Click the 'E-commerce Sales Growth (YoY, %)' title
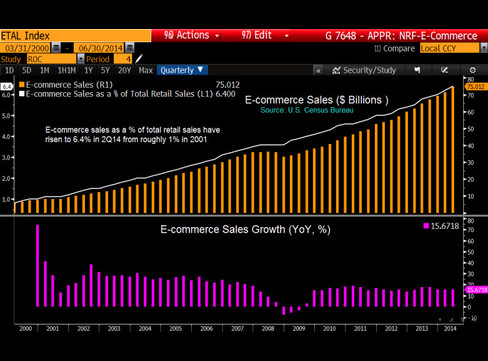This screenshot has width=488, height=361. [x=245, y=229]
